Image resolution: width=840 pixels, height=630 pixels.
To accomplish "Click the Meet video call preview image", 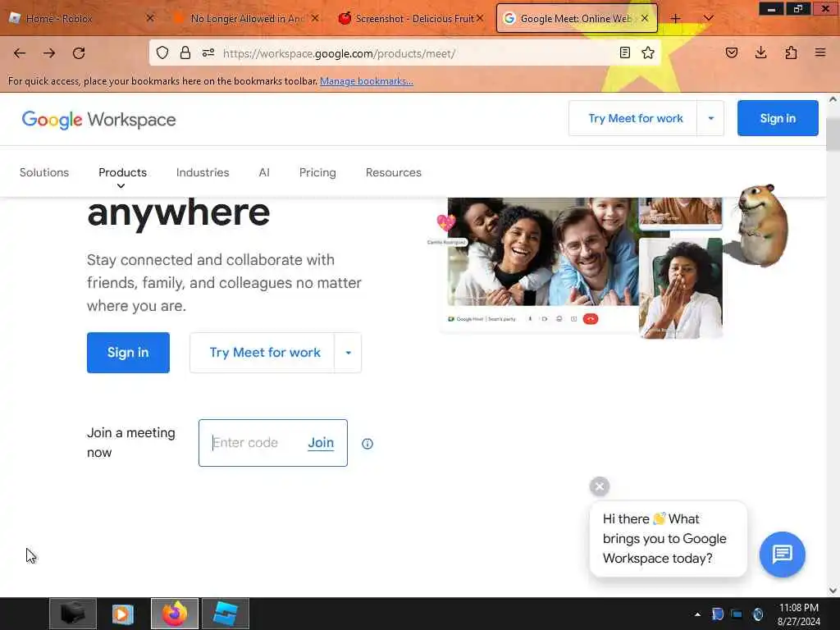I will click(582, 268).
